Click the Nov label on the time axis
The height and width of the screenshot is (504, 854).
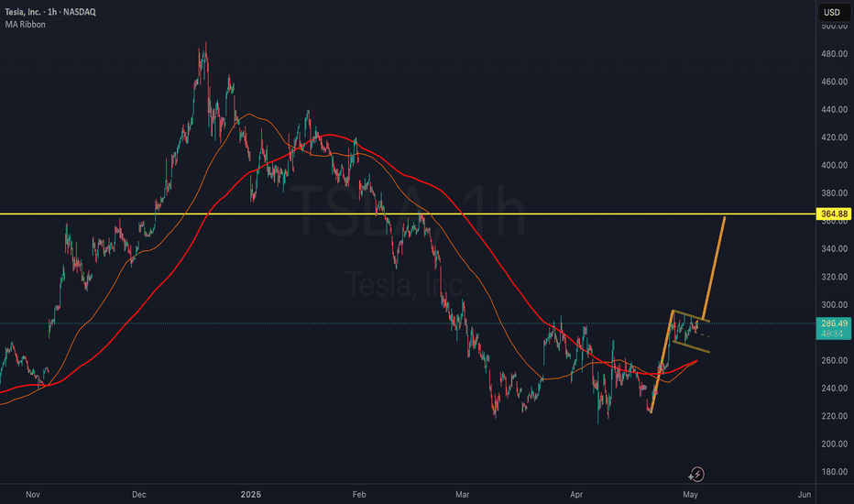pyautogui.click(x=33, y=495)
